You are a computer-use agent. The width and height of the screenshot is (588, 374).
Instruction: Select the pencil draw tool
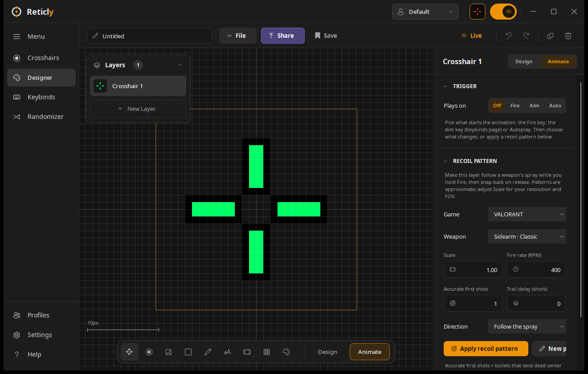point(208,352)
